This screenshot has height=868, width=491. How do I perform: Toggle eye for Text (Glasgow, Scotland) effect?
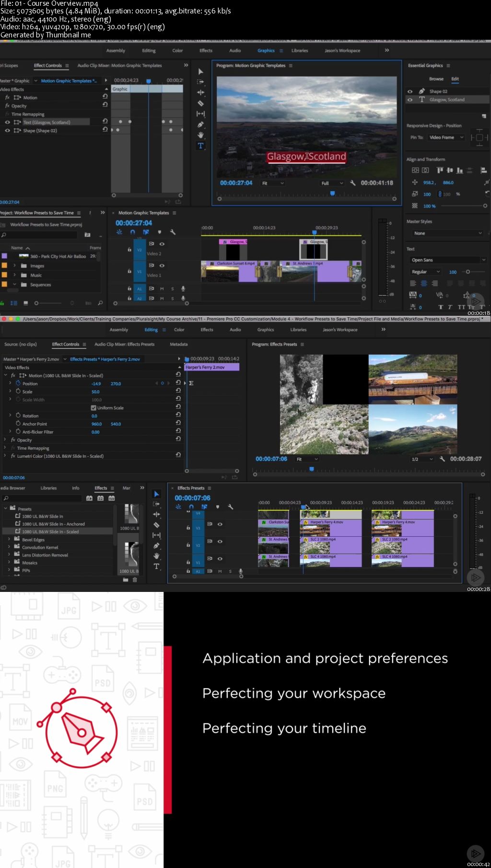coord(7,122)
